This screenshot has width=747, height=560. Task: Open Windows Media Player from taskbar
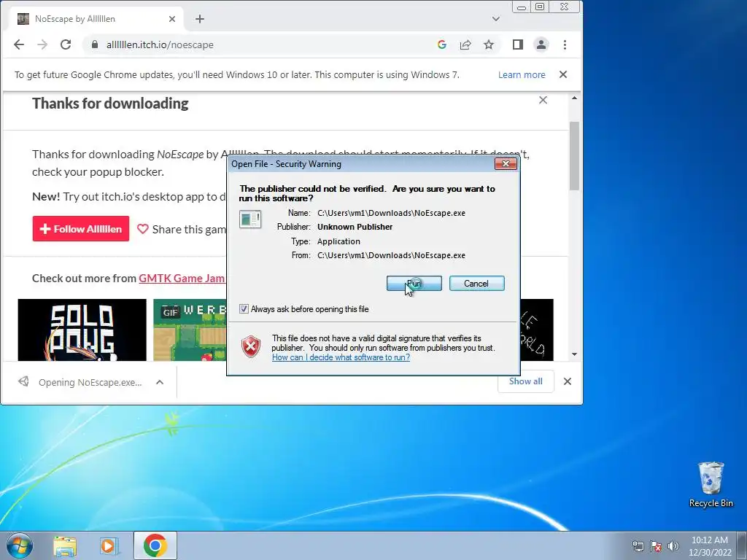pos(109,545)
